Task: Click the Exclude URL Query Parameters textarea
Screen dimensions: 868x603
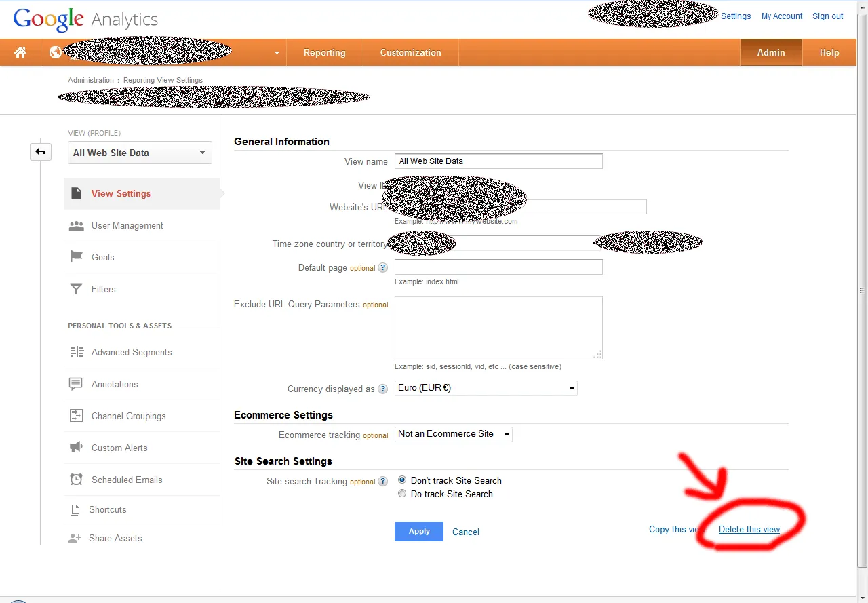Action: (498, 328)
